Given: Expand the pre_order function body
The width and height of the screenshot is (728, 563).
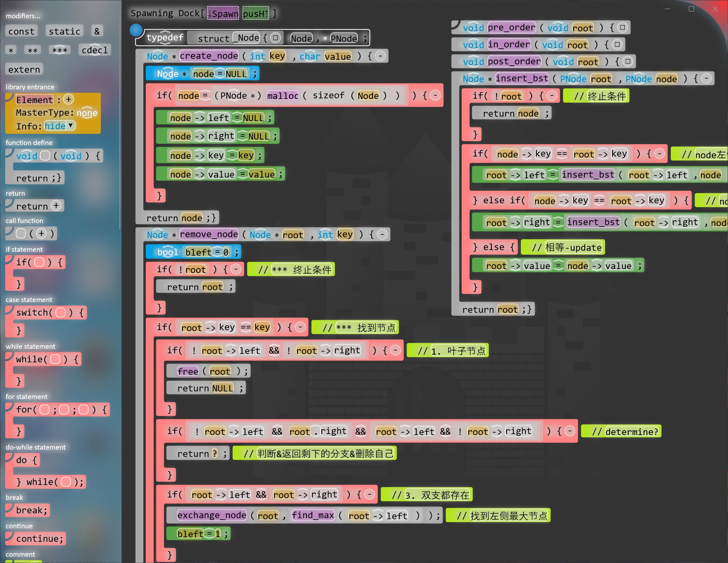Looking at the screenshot, I should [622, 27].
